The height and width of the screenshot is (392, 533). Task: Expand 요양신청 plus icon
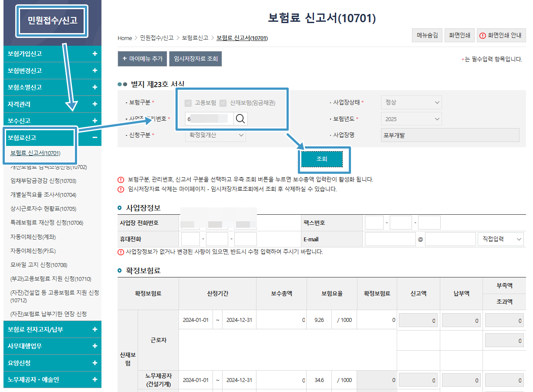click(x=95, y=363)
